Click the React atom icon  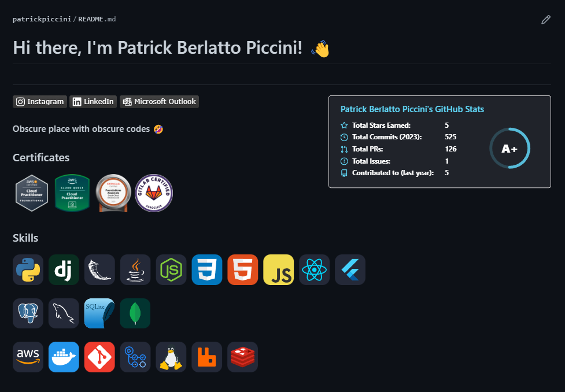[314, 269]
